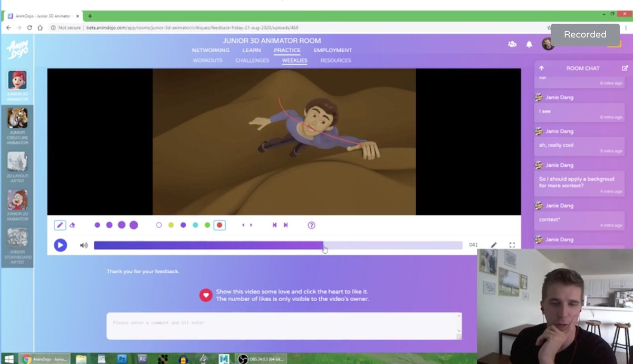Pop out the Room Chat panel

[x=625, y=68]
